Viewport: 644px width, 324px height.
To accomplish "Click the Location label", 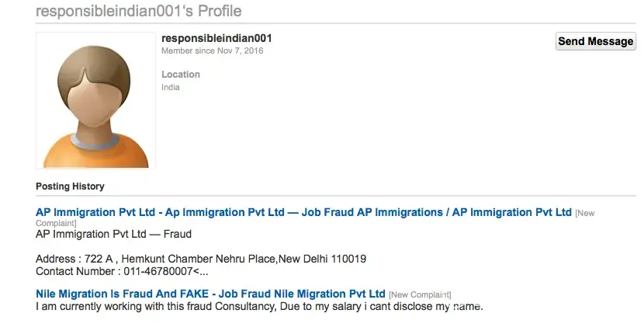I will [180, 75].
